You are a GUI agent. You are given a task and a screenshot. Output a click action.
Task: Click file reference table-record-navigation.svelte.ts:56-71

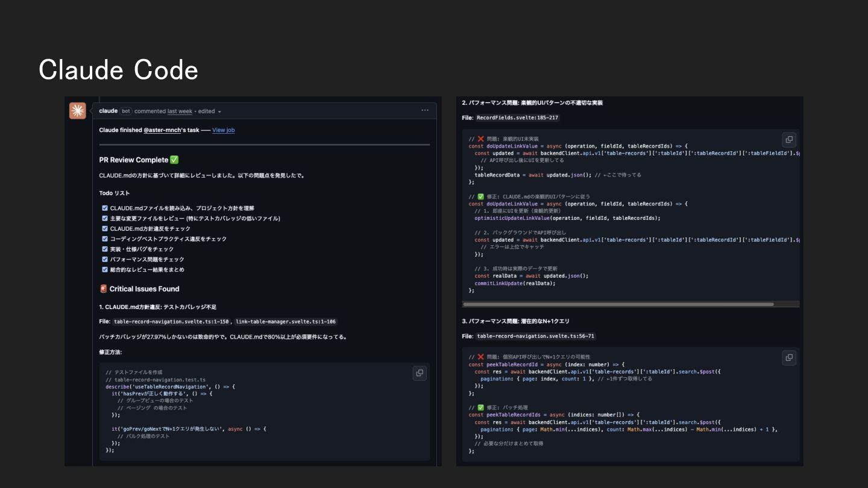coord(535,336)
